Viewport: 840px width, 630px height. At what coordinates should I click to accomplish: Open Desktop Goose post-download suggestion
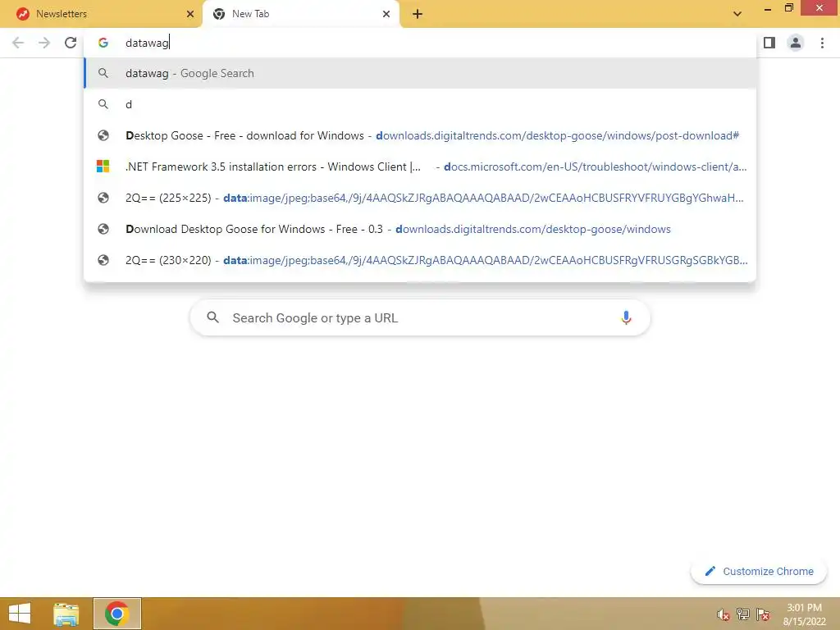420,135
